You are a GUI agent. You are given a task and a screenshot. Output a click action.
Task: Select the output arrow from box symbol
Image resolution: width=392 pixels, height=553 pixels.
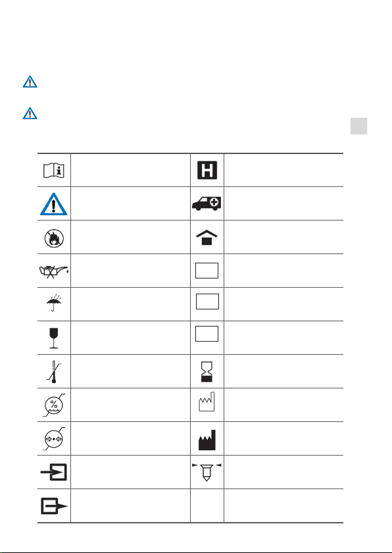tap(54, 506)
